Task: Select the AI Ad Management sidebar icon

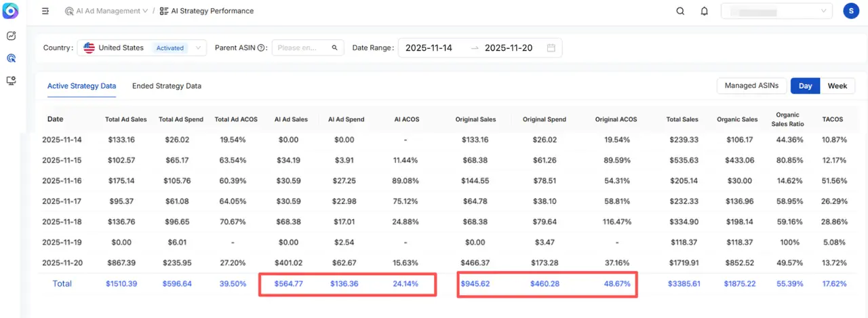Action: [11, 58]
